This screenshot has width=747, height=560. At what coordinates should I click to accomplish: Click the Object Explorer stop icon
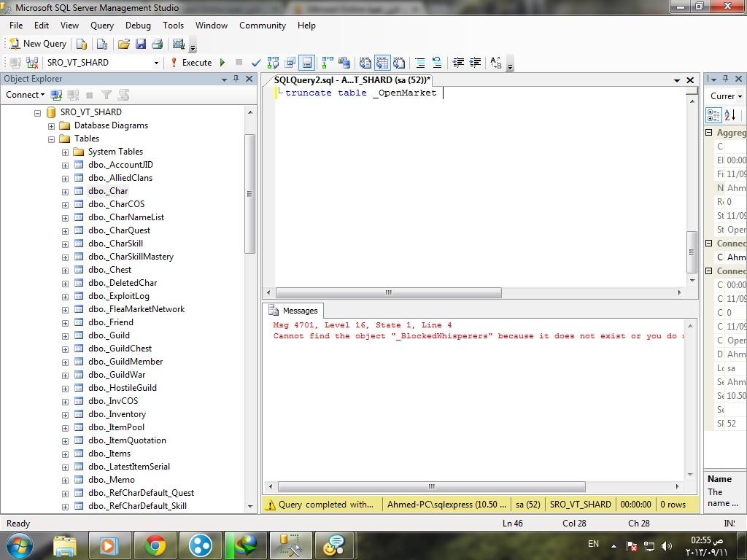[90, 96]
